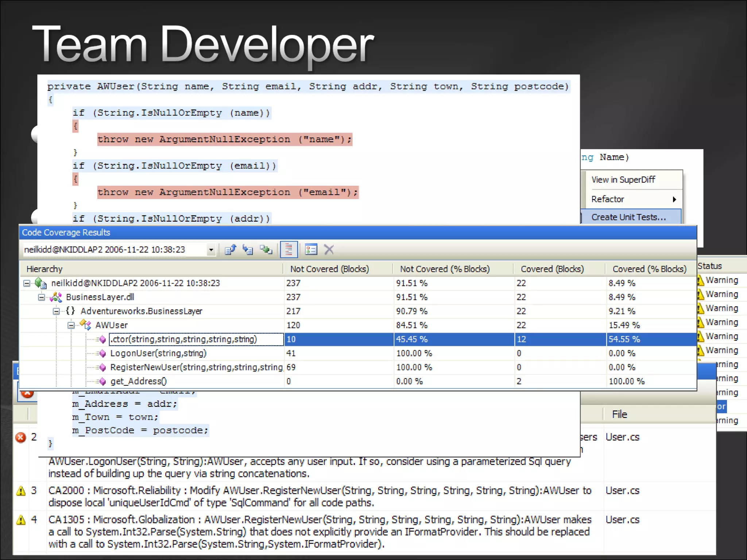Choose View in SuperDiff menu item
This screenshot has height=560, width=747.
[623, 180]
